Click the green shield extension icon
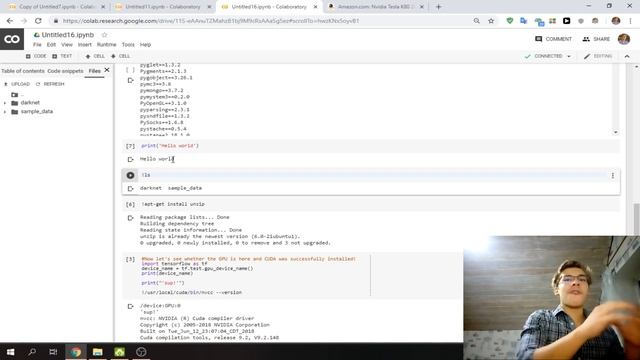 pyautogui.click(x=509, y=20)
